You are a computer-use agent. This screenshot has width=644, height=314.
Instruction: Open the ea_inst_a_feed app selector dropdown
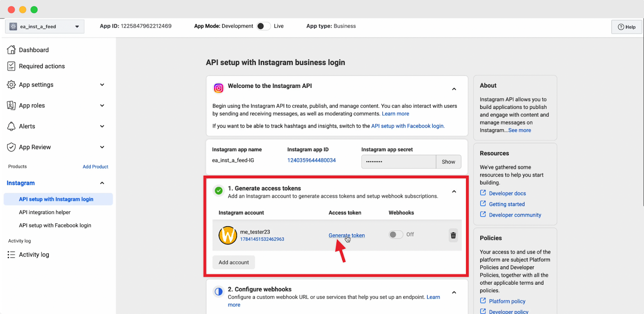[x=45, y=27]
